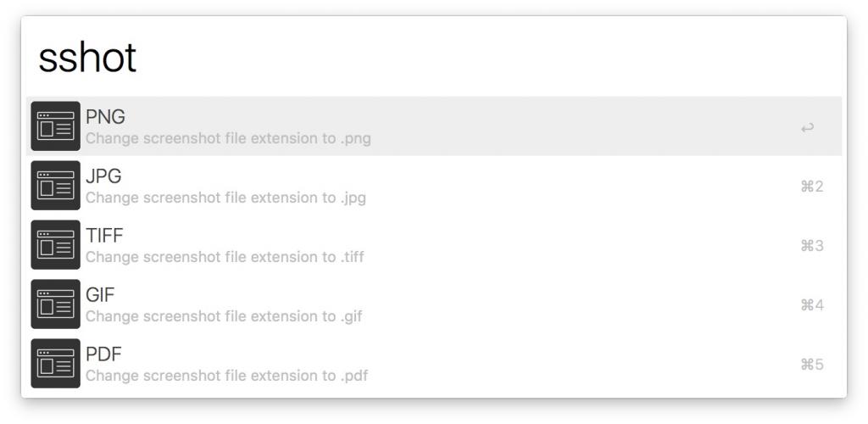Click 'Change screenshot file extension to .pdf' subtitle
The width and height of the screenshot is (868, 424).
[226, 376]
